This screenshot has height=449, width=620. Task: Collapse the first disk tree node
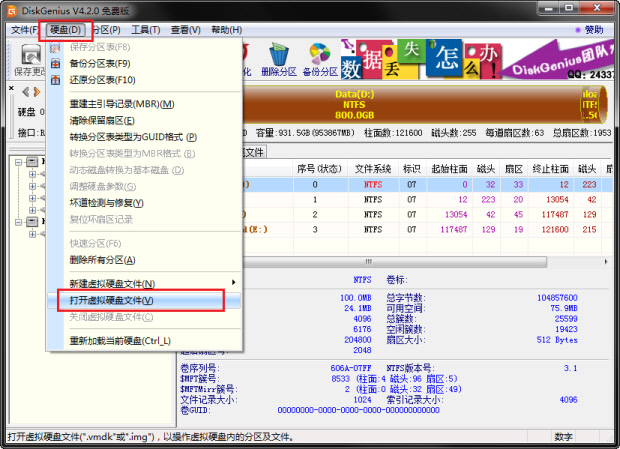click(x=18, y=162)
